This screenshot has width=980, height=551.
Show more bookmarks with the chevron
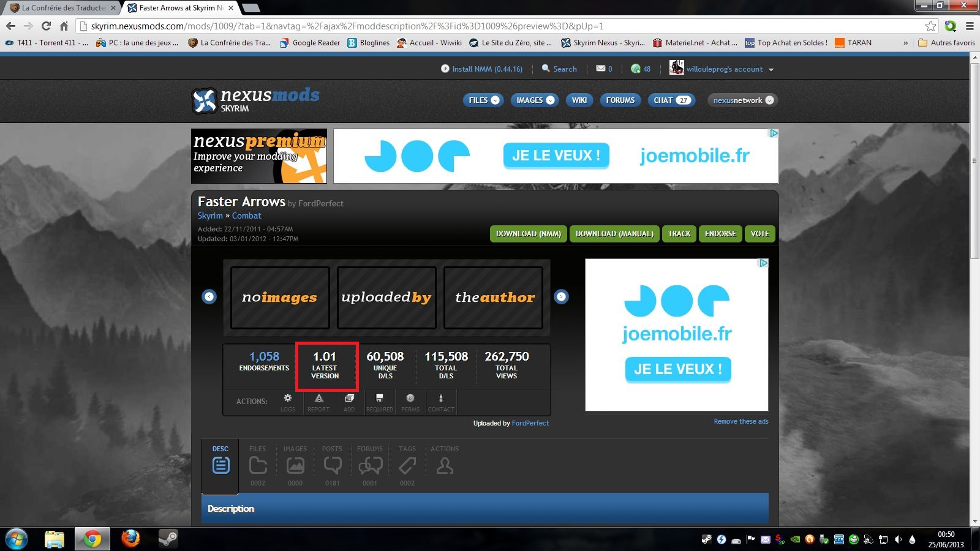[x=905, y=43]
